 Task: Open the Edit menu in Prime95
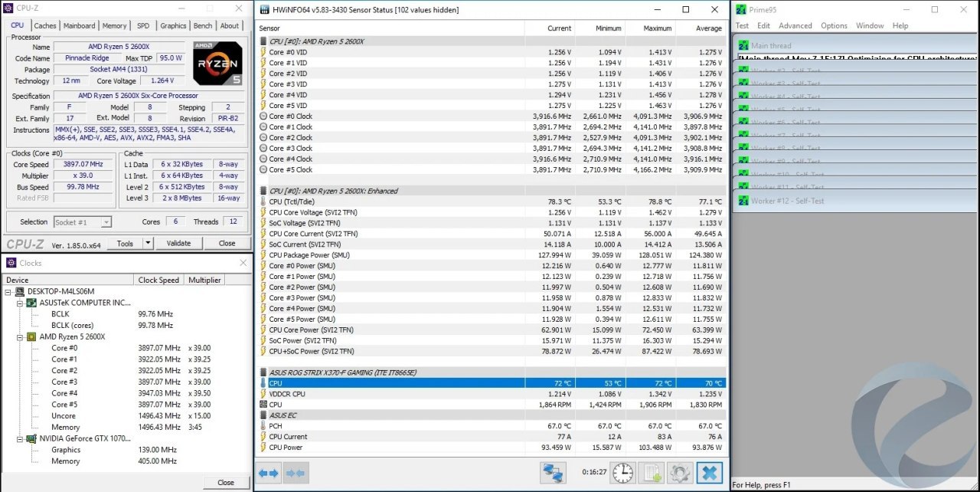763,25
